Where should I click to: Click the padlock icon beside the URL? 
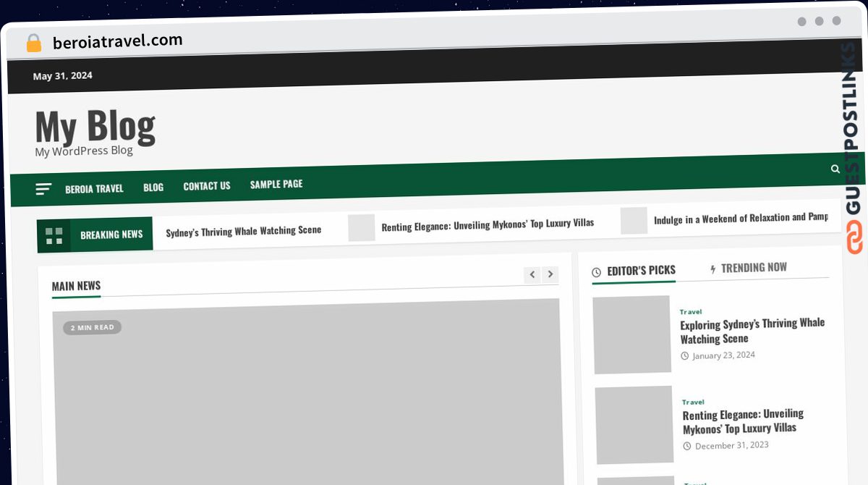(34, 43)
